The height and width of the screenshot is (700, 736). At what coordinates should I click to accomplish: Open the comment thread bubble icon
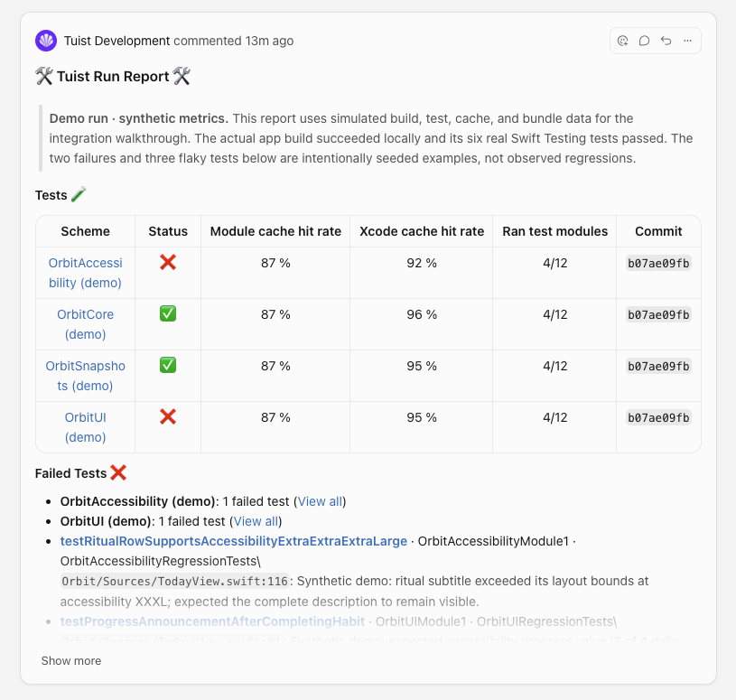pos(644,41)
